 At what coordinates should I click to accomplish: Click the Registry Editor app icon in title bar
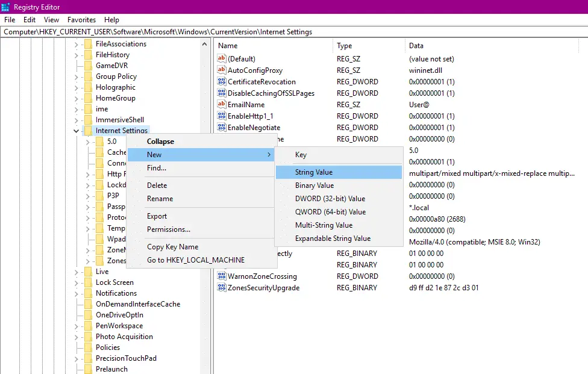click(x=5, y=7)
